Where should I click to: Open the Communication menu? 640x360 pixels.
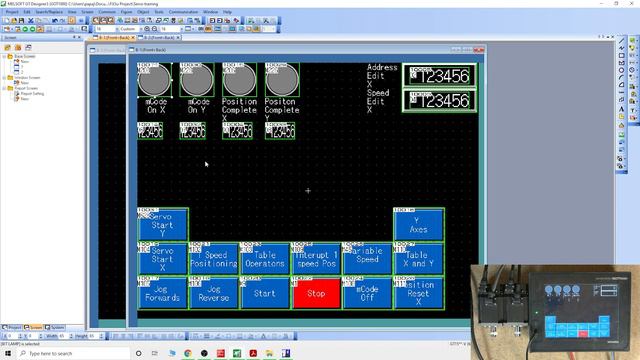[183, 12]
